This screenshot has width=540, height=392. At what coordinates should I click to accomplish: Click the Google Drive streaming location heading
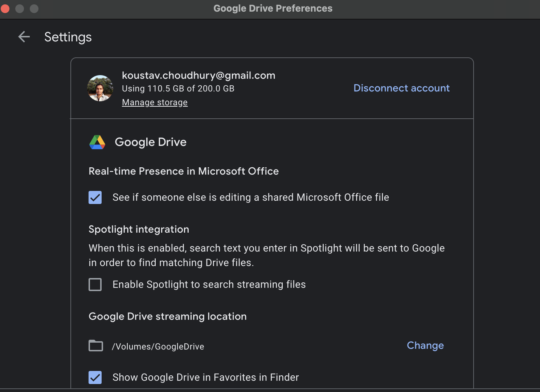pos(168,317)
